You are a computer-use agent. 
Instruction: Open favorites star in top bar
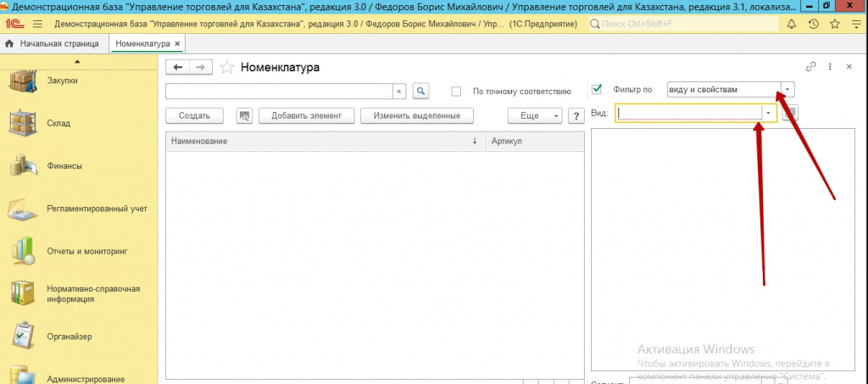click(x=835, y=25)
